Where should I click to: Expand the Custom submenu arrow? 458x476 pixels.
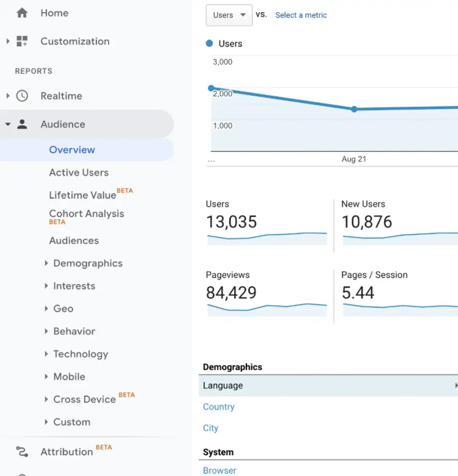[46, 422]
